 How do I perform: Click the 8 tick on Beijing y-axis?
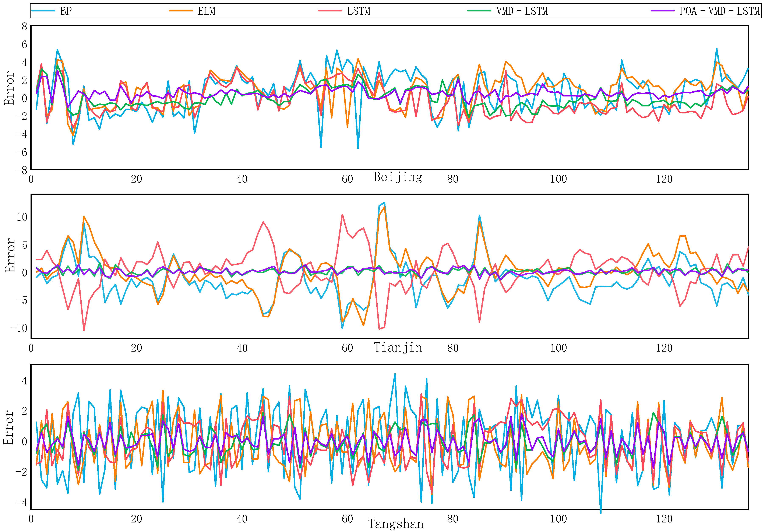tap(24, 27)
